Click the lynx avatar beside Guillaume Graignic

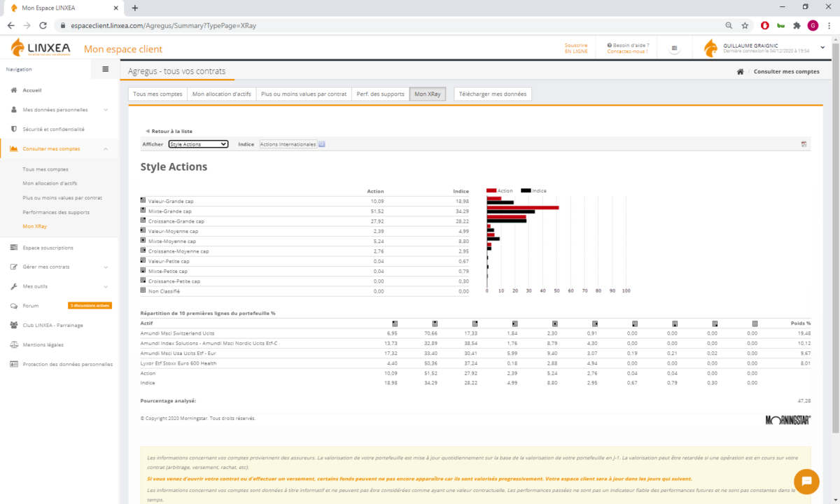[x=710, y=48]
